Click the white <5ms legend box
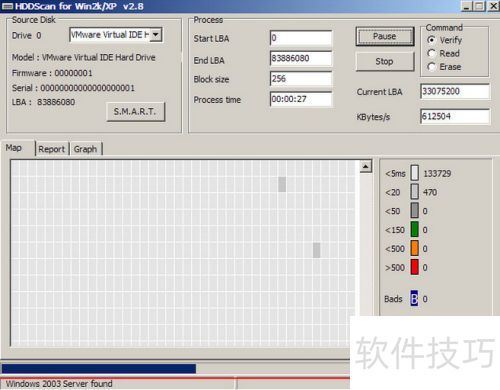 414,173
